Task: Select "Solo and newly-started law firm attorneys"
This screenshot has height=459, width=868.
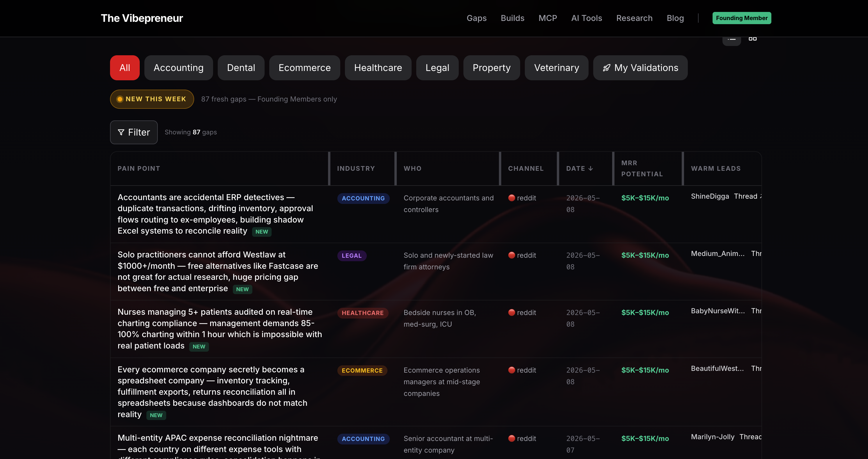Action: point(449,261)
